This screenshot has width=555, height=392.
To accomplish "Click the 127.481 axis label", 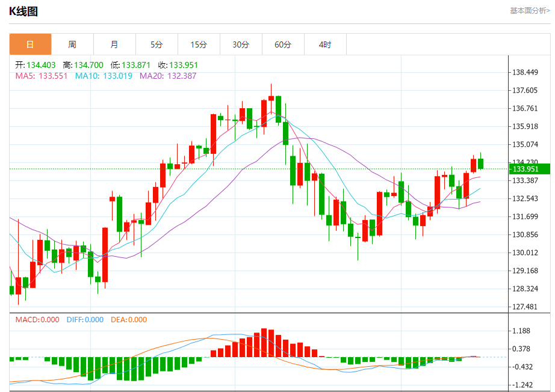I will 526,307.
